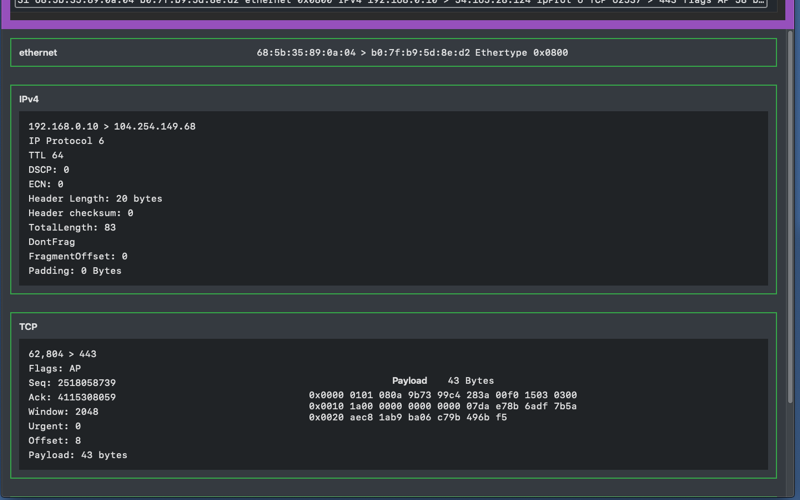Image resolution: width=800 pixels, height=500 pixels.
Task: Select the MAC addresses Ethertype 0x0800 line
Action: [412, 53]
